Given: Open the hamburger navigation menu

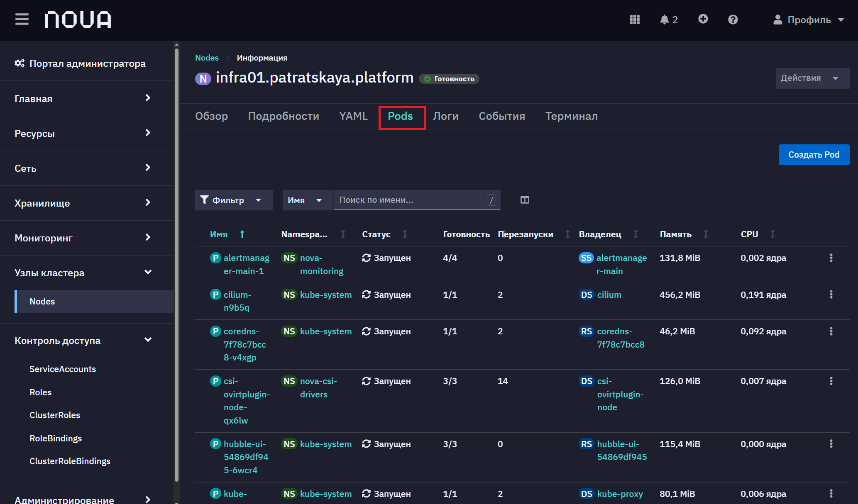Looking at the screenshot, I should (x=22, y=19).
